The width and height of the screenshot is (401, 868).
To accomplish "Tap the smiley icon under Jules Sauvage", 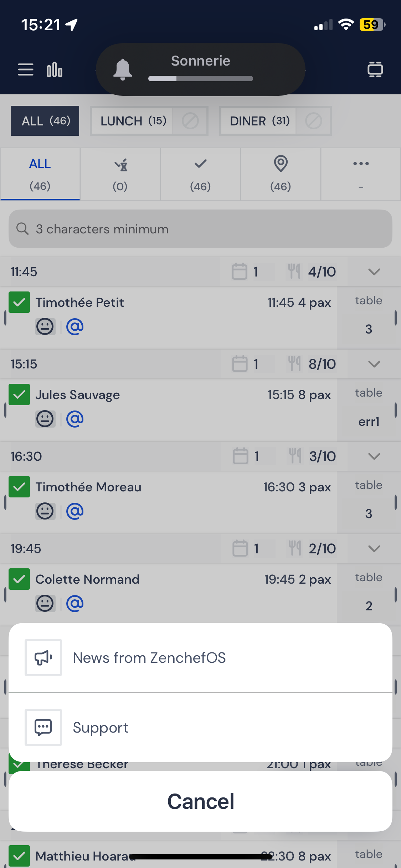I will point(45,419).
